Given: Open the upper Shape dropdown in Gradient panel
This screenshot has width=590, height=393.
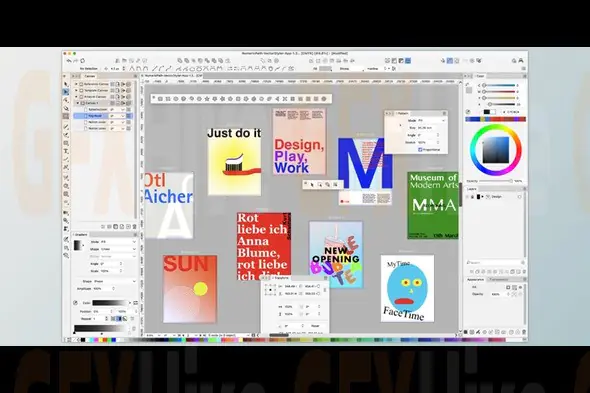Looking at the screenshot, I should coord(118,249).
